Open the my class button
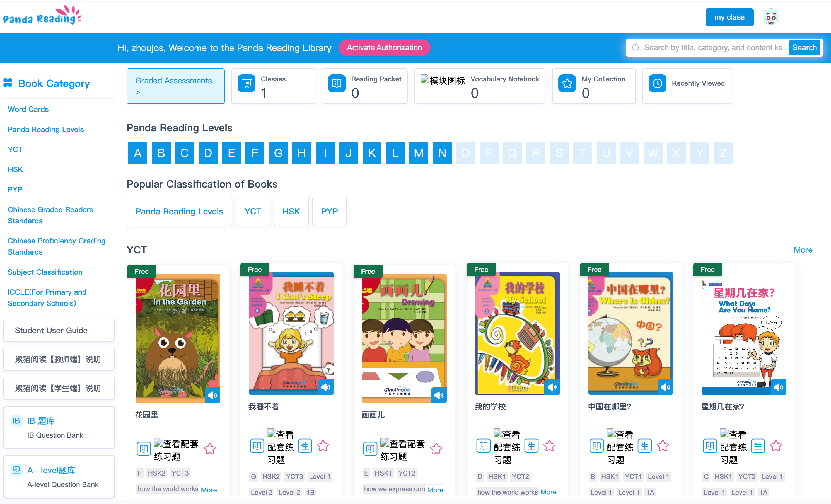This screenshot has height=504, width=831. click(729, 17)
